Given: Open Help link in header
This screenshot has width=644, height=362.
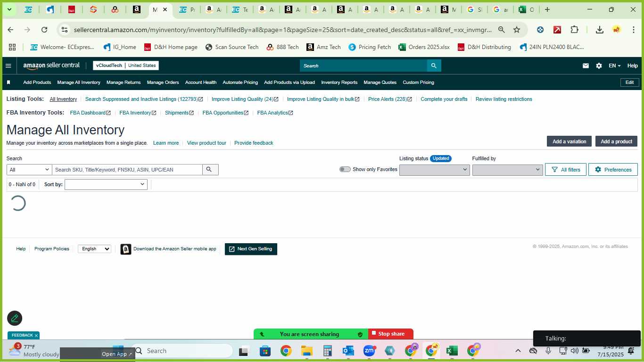Looking at the screenshot, I should click(x=632, y=66).
